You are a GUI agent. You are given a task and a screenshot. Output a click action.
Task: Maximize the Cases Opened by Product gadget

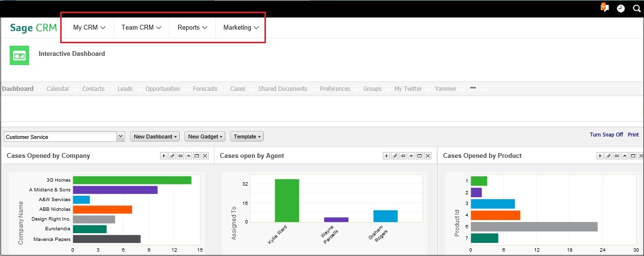point(633,156)
